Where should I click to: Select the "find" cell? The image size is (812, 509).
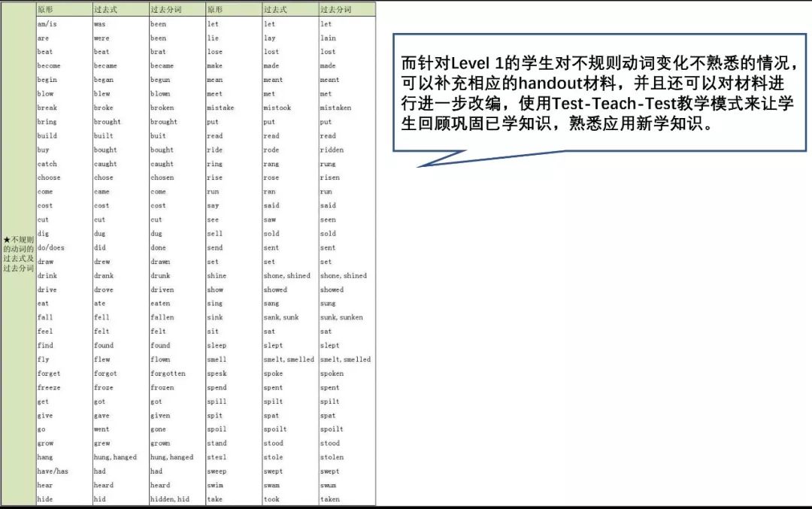[45, 345]
